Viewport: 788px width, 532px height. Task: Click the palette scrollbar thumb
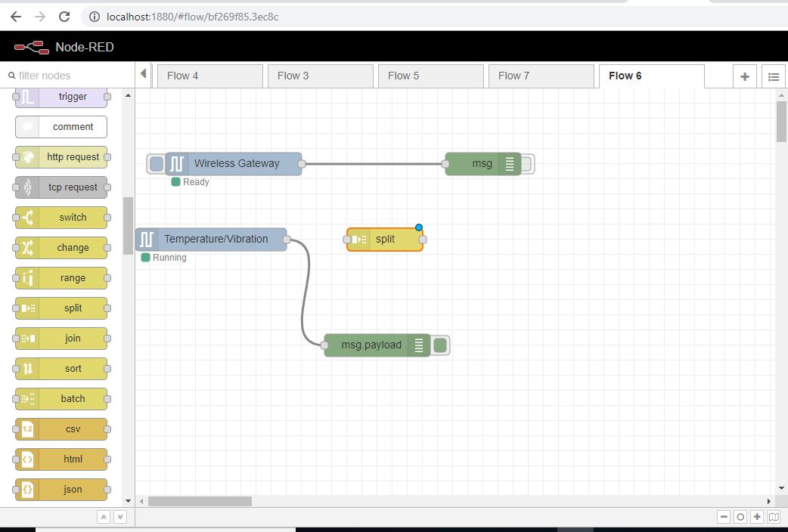(128, 225)
